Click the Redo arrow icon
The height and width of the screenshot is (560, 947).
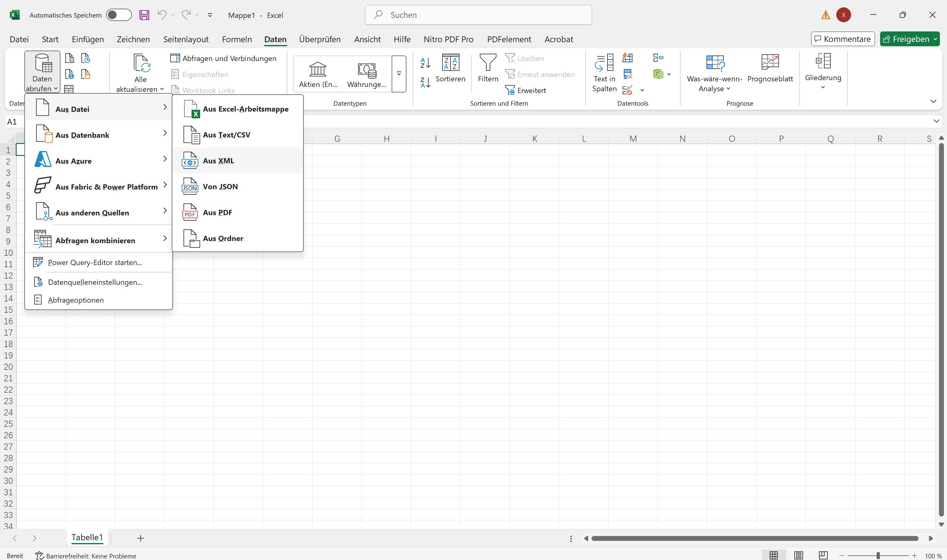[186, 15]
